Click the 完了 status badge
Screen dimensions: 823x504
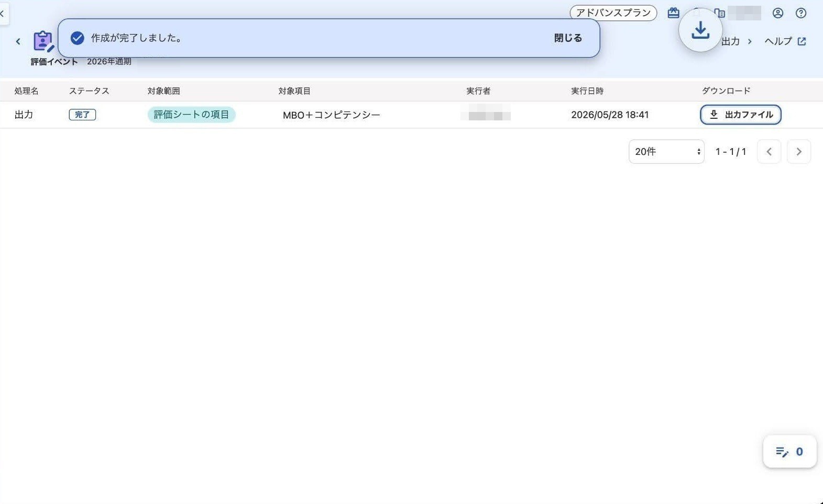[82, 115]
